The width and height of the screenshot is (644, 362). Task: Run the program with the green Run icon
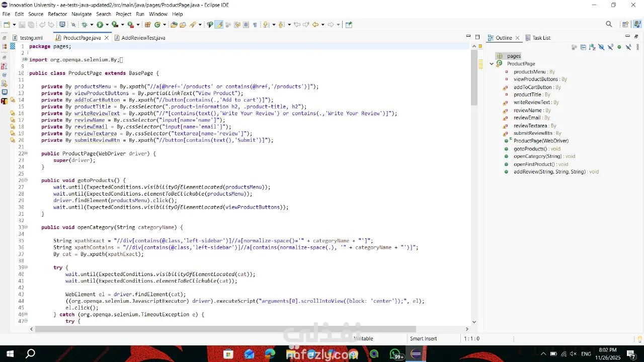(100, 25)
